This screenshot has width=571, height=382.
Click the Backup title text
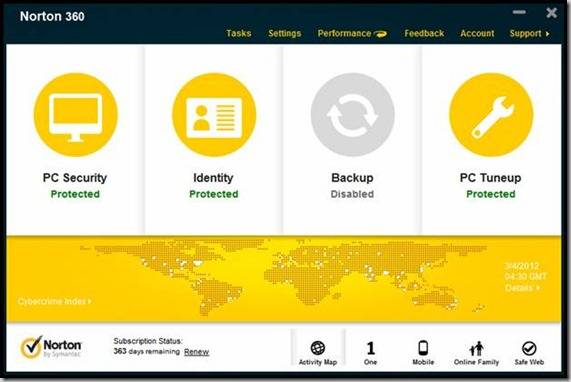352,178
